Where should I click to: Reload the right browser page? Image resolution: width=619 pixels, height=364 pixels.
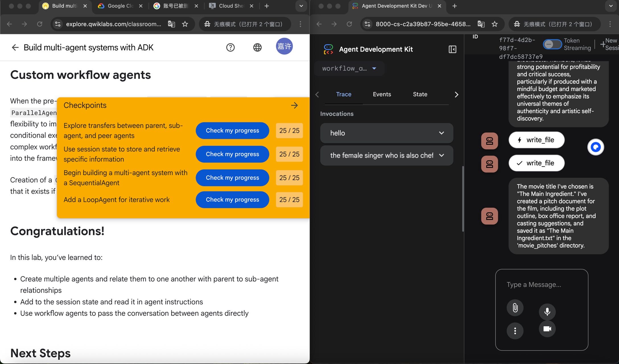point(349,24)
